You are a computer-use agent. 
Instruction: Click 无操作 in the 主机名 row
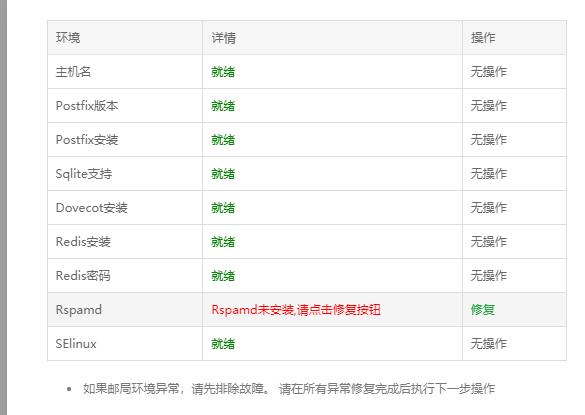click(x=489, y=72)
